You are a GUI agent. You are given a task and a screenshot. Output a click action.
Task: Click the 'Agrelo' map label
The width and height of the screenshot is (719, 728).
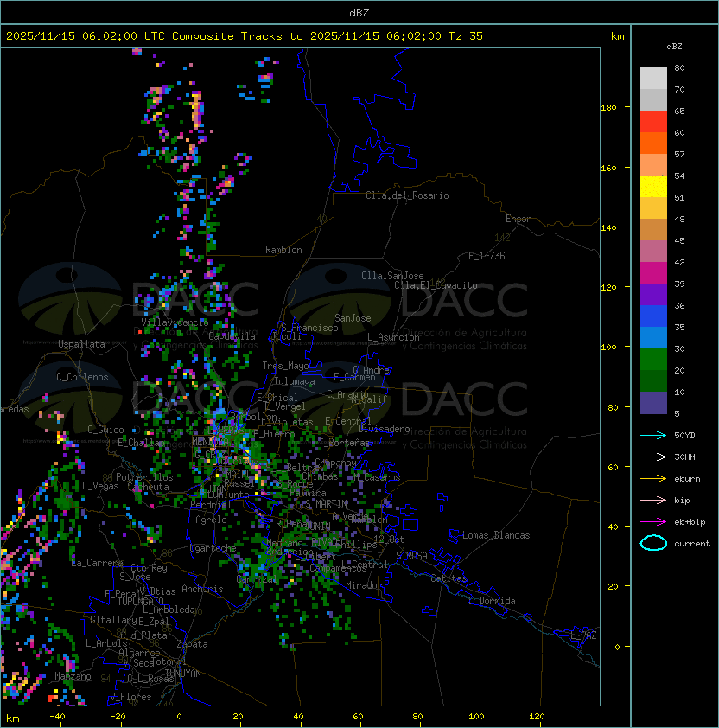pos(211,520)
